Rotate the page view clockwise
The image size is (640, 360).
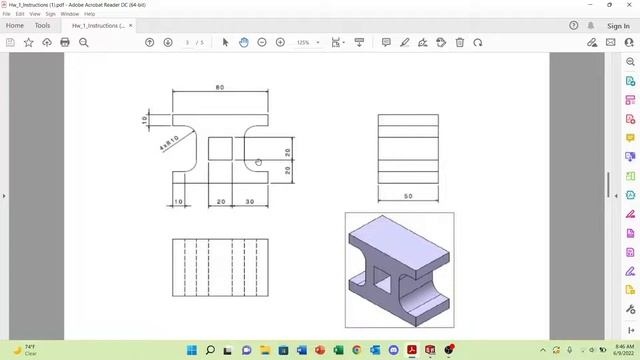coord(478,42)
